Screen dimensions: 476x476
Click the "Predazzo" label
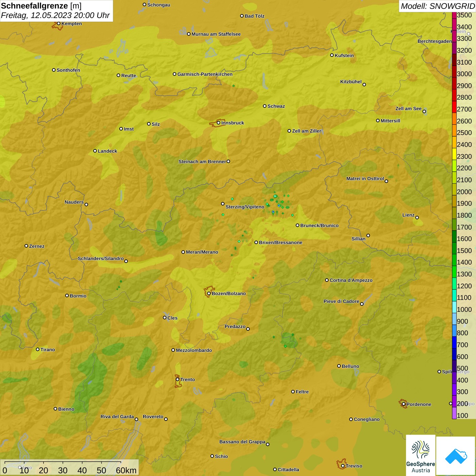[x=235, y=326]
